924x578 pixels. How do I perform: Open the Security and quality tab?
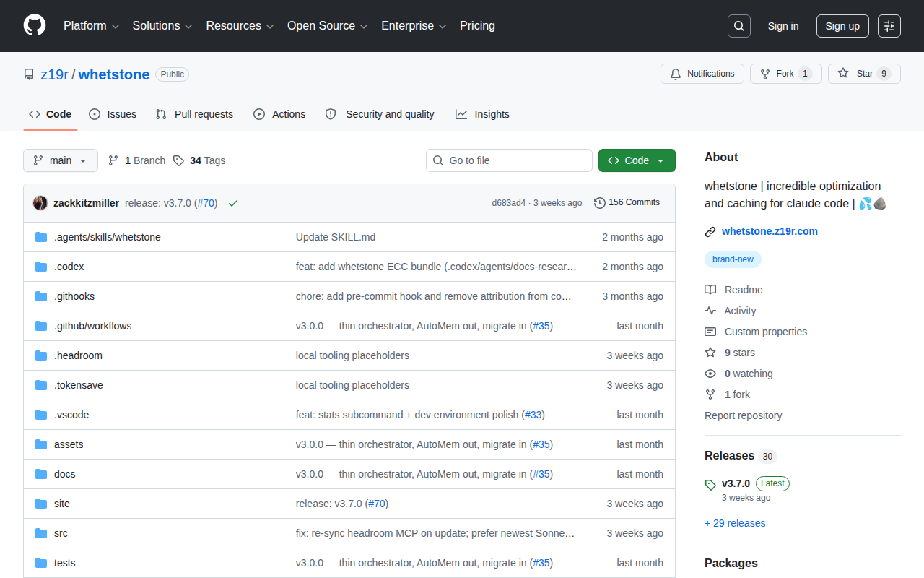point(380,114)
